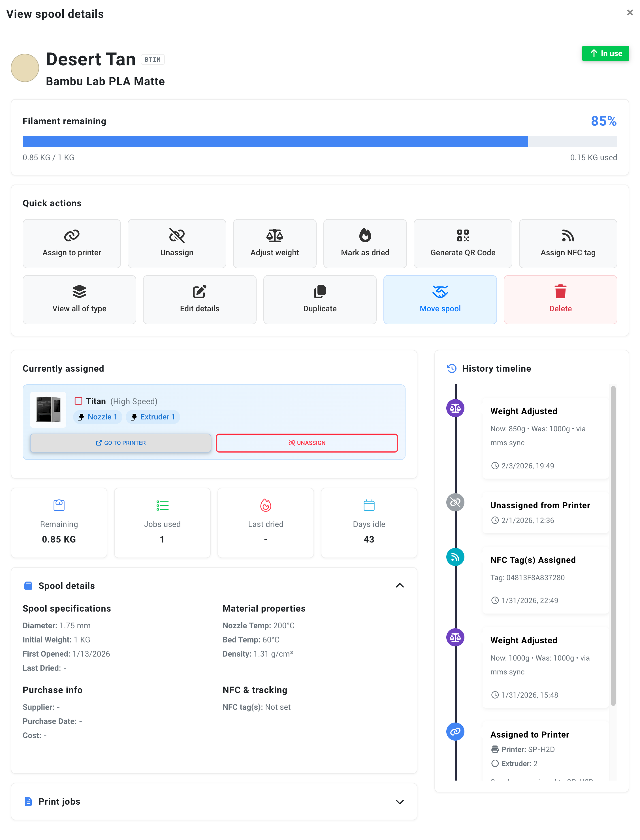Click the Unassigned from Printer history card

[x=545, y=512]
